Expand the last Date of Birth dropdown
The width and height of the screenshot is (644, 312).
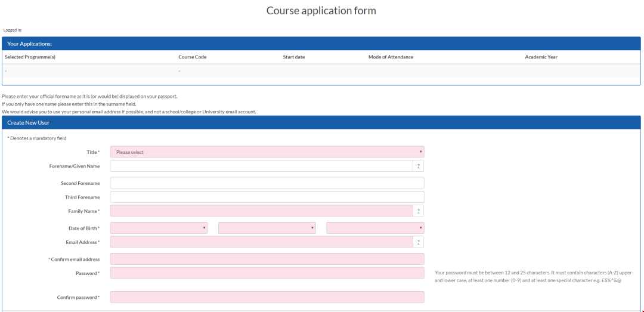point(375,228)
